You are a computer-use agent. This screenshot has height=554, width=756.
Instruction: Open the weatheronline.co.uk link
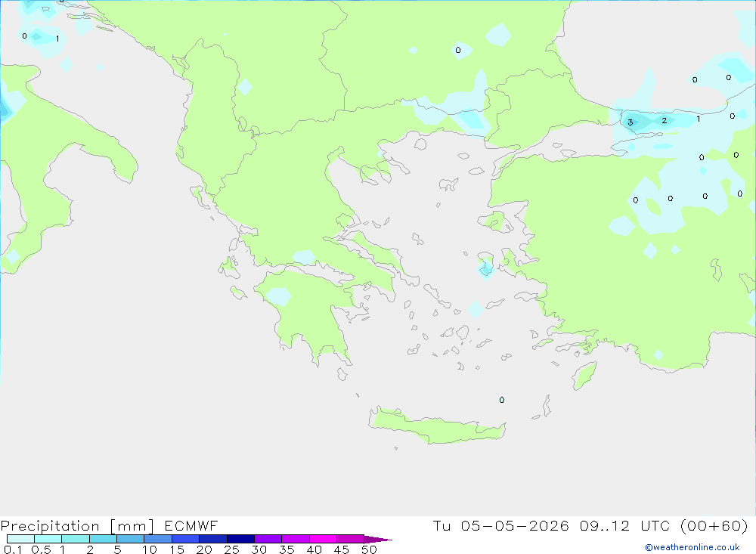[692, 547]
